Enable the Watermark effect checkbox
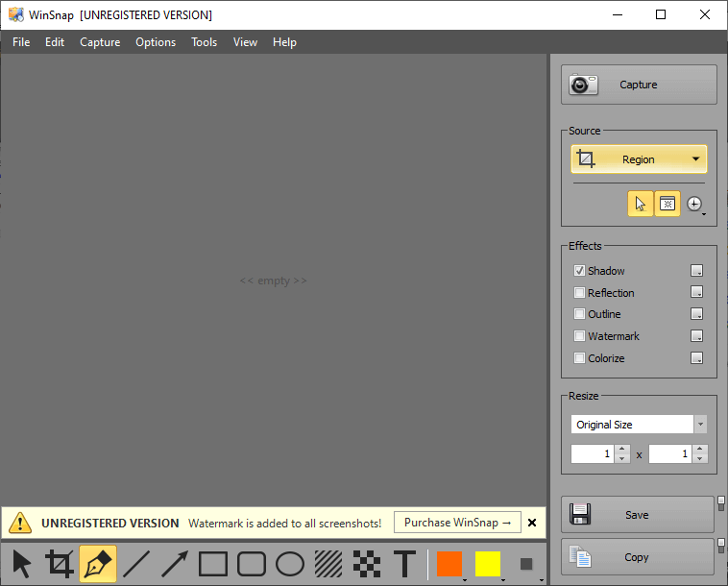 (579, 335)
